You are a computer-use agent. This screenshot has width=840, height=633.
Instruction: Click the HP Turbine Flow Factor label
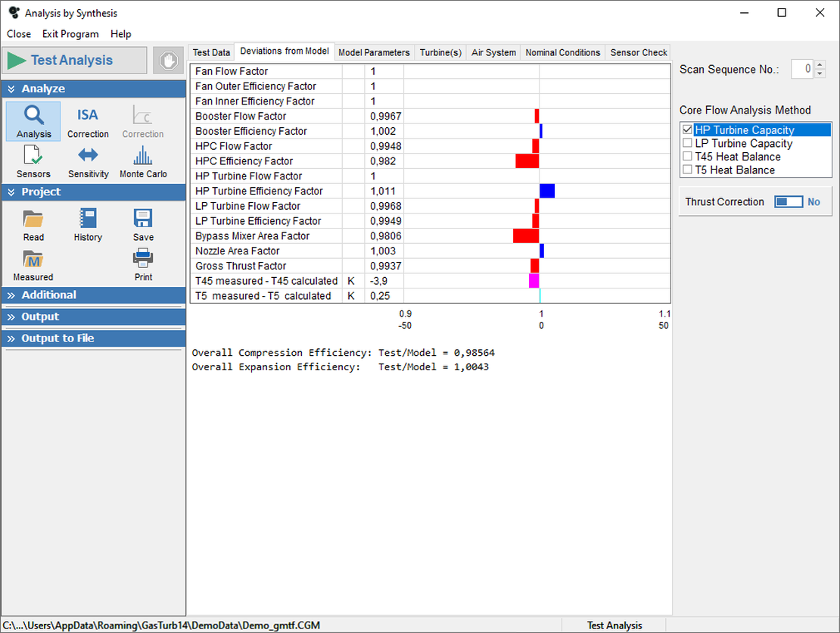click(248, 176)
